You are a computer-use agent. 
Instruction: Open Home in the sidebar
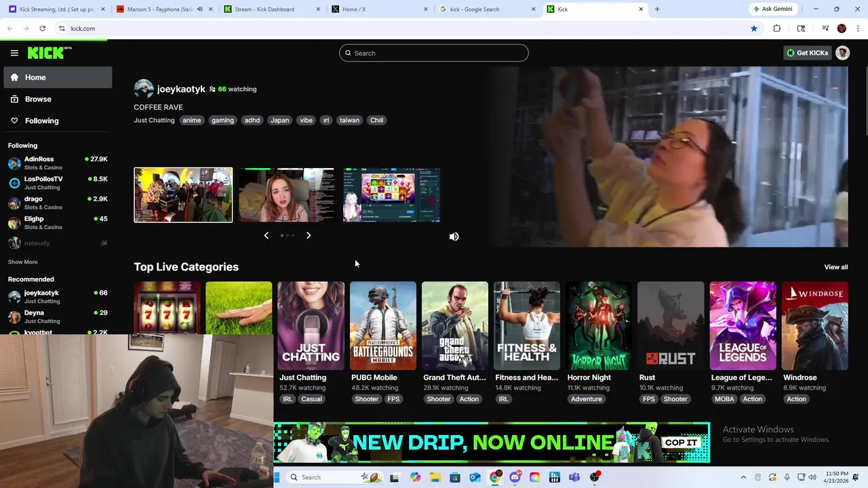[x=58, y=77]
